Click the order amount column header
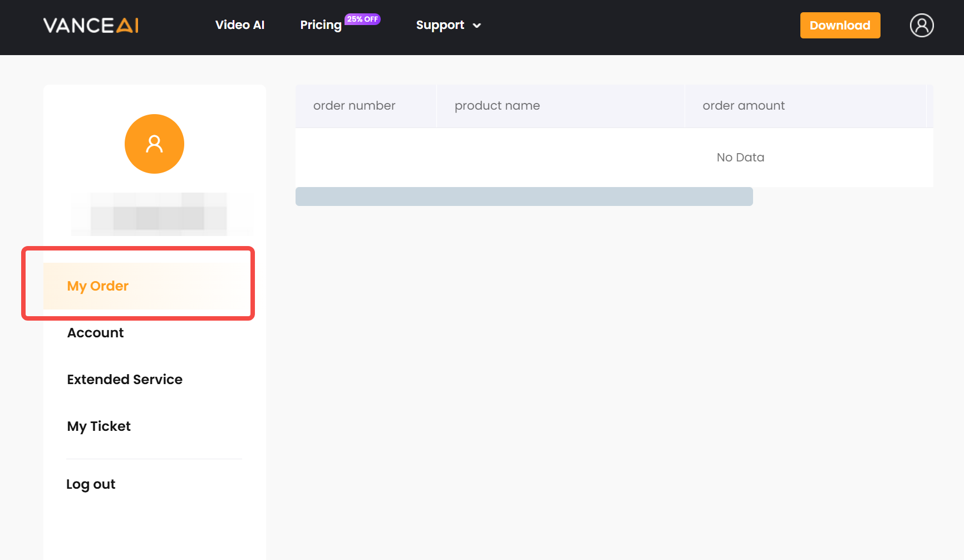Viewport: 964px width, 560px height. coord(805,106)
